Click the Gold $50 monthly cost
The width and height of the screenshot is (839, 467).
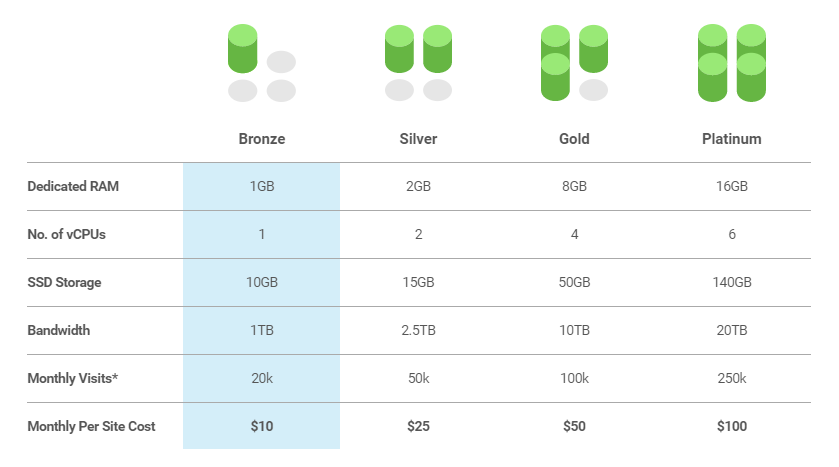tap(574, 426)
